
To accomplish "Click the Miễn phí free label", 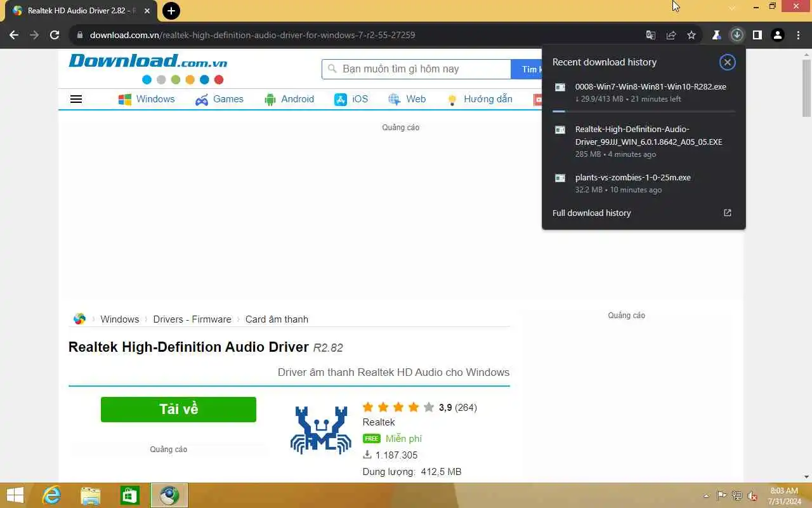I will pyautogui.click(x=403, y=439).
